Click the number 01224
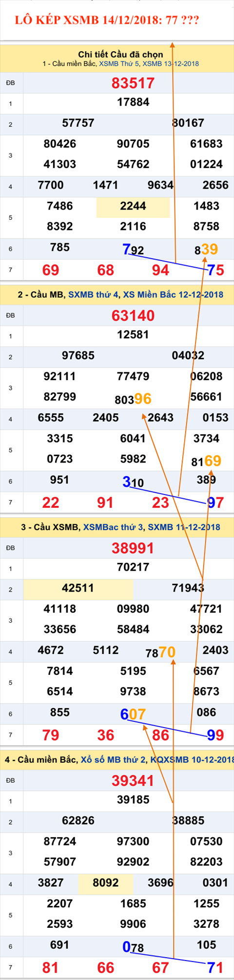The image size is (234, 980). coord(206,165)
